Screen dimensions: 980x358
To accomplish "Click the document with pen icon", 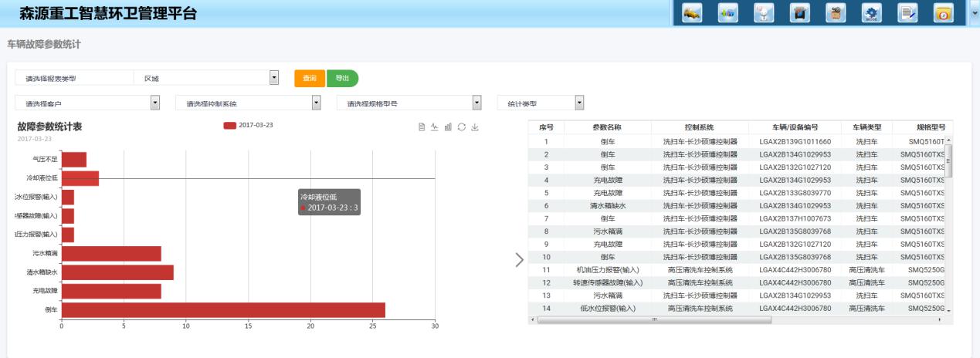I will click(x=907, y=13).
